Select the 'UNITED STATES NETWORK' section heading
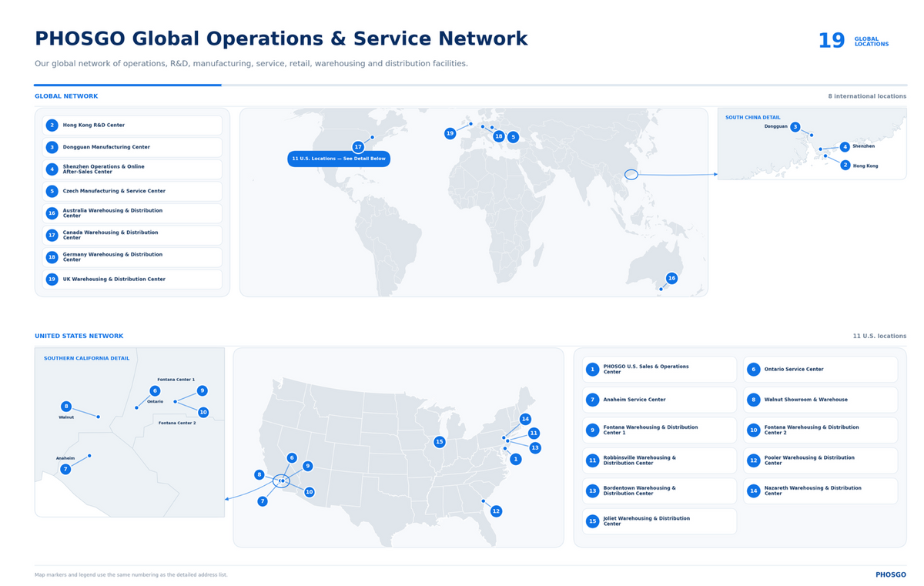 pos(79,336)
